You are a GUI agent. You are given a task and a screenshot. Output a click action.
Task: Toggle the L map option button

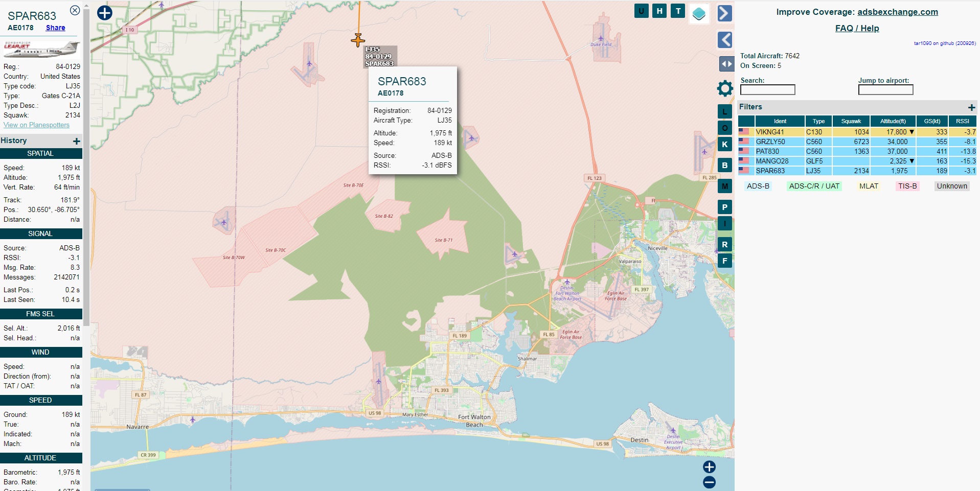pos(725,111)
